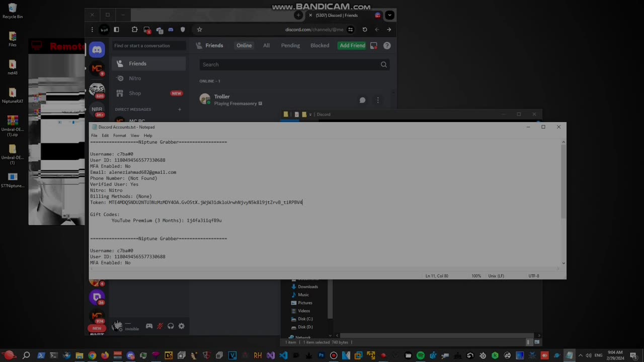Open Notepad File menu
The width and height of the screenshot is (644, 362).
94,136
